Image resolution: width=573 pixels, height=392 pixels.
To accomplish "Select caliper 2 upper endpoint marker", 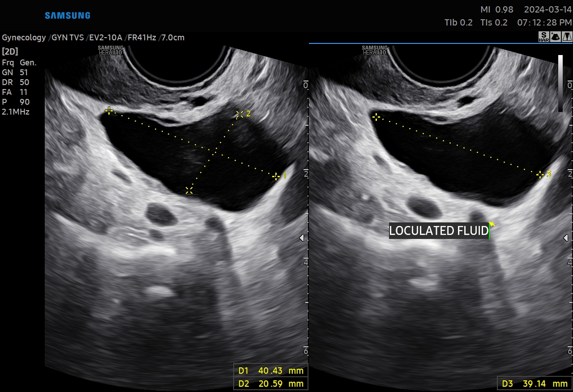I will point(239,114).
